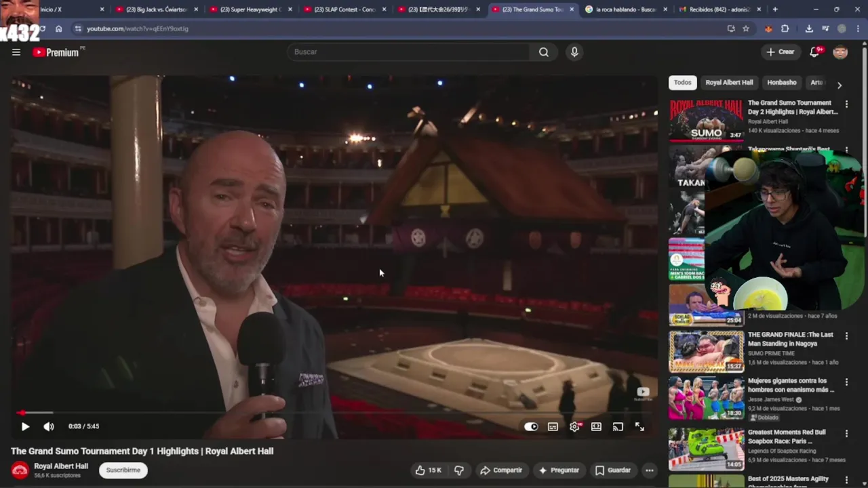Click the install app icon in address bar
This screenshot has width=868, height=488.
(x=731, y=28)
